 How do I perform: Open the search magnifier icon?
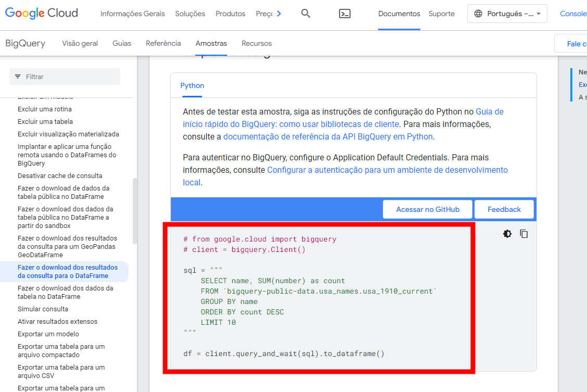pos(306,14)
